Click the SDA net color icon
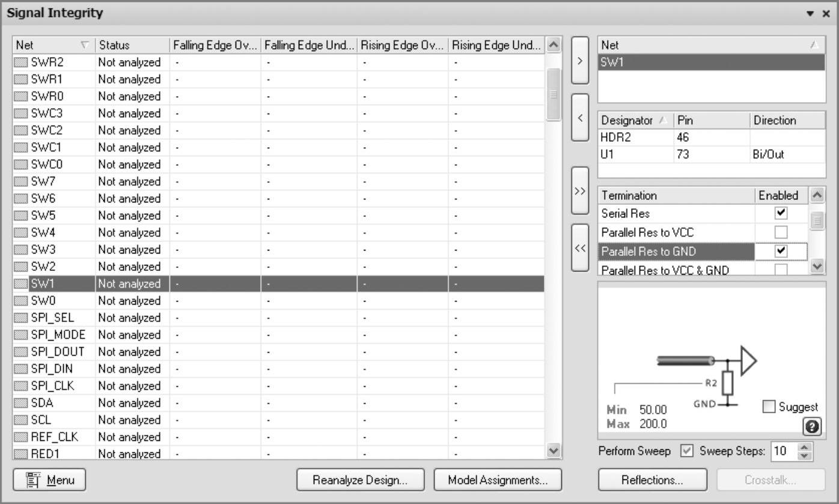 [x=22, y=403]
